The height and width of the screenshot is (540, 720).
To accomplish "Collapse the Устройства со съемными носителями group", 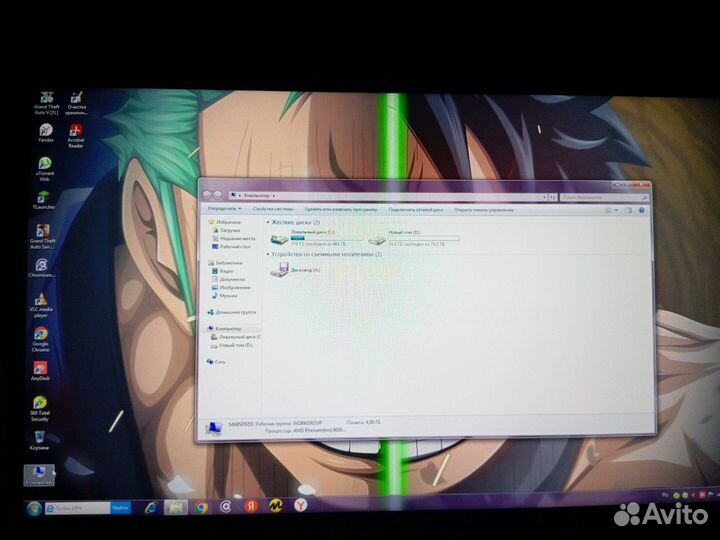I will (x=268, y=254).
